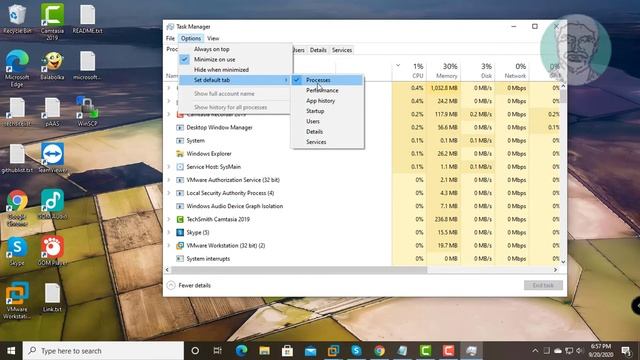640x360 pixels.
Task: Click Skype (5) process icon
Action: [180, 232]
